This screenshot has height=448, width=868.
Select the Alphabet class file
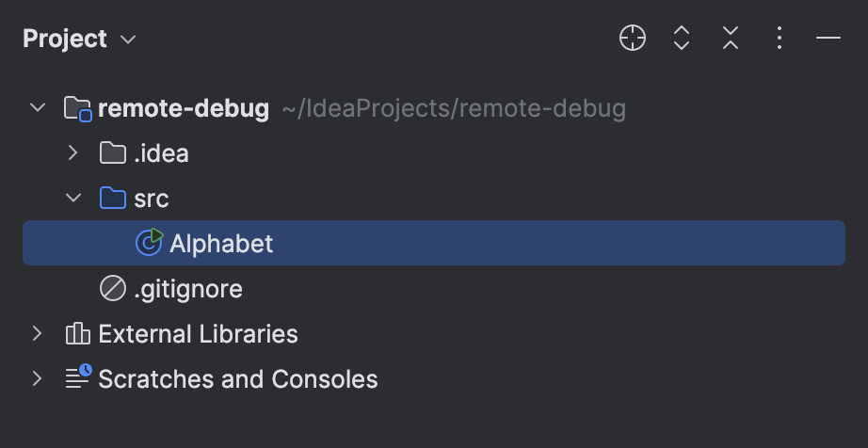point(434,243)
